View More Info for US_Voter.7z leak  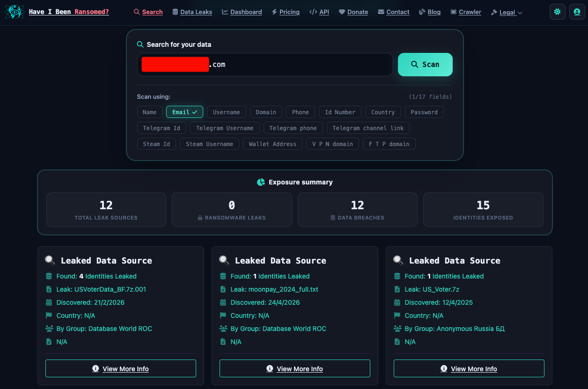[x=469, y=368]
